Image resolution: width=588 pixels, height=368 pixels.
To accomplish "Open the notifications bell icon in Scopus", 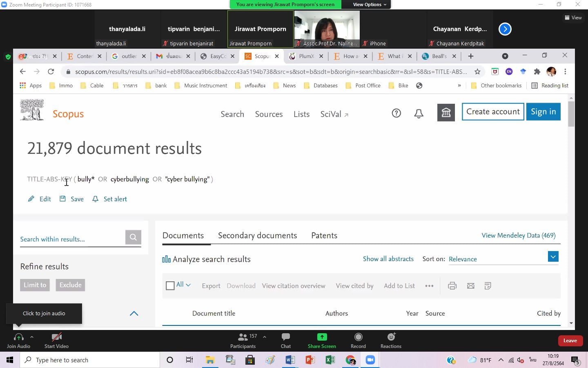I will (x=419, y=114).
